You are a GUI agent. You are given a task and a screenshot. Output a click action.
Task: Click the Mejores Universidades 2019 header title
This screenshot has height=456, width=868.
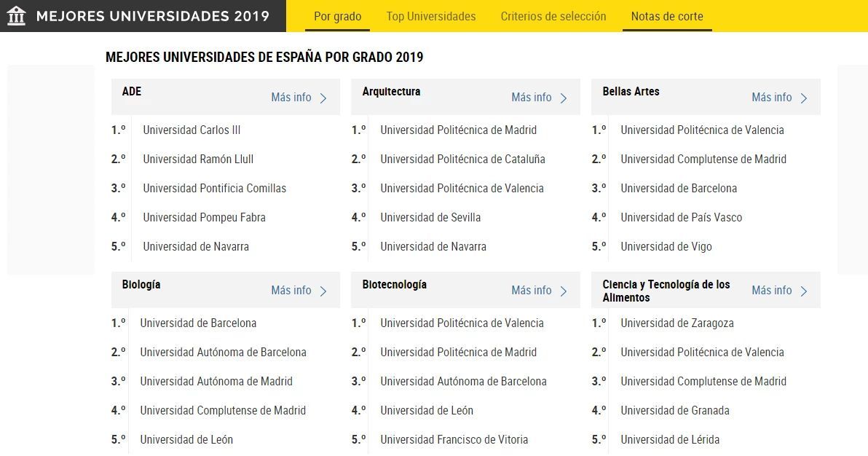pos(152,16)
